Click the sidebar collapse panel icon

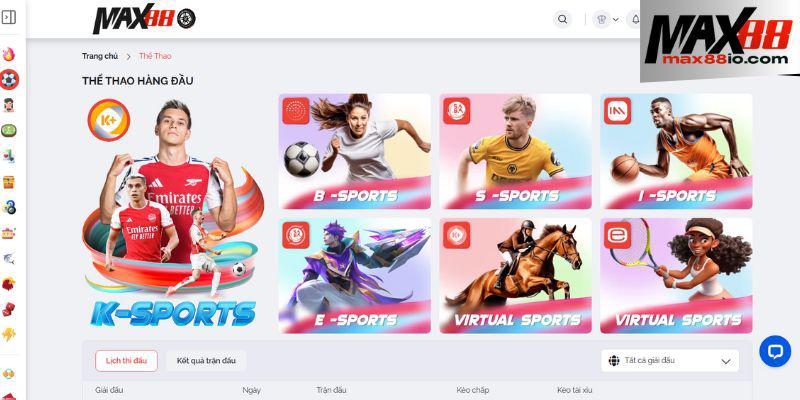pyautogui.click(x=9, y=17)
